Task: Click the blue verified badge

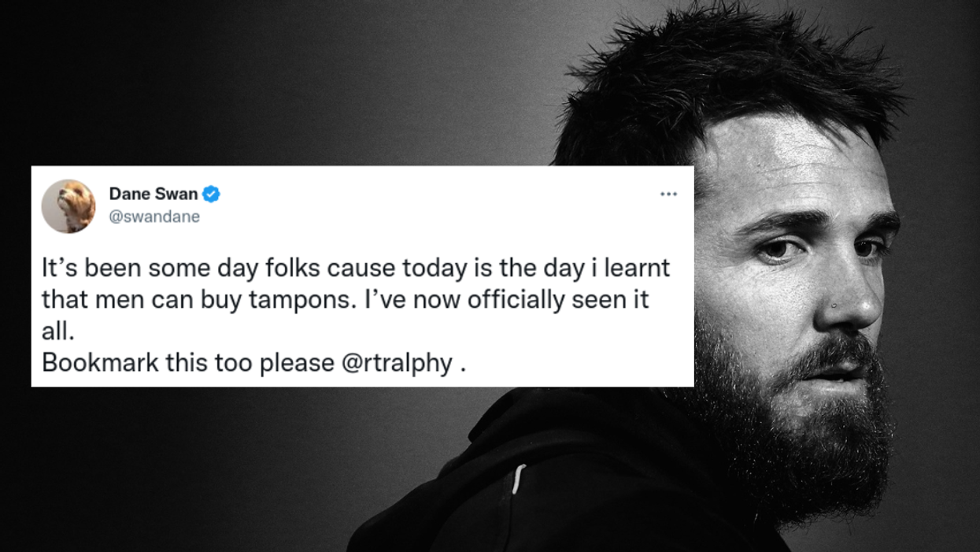Action: click(211, 194)
